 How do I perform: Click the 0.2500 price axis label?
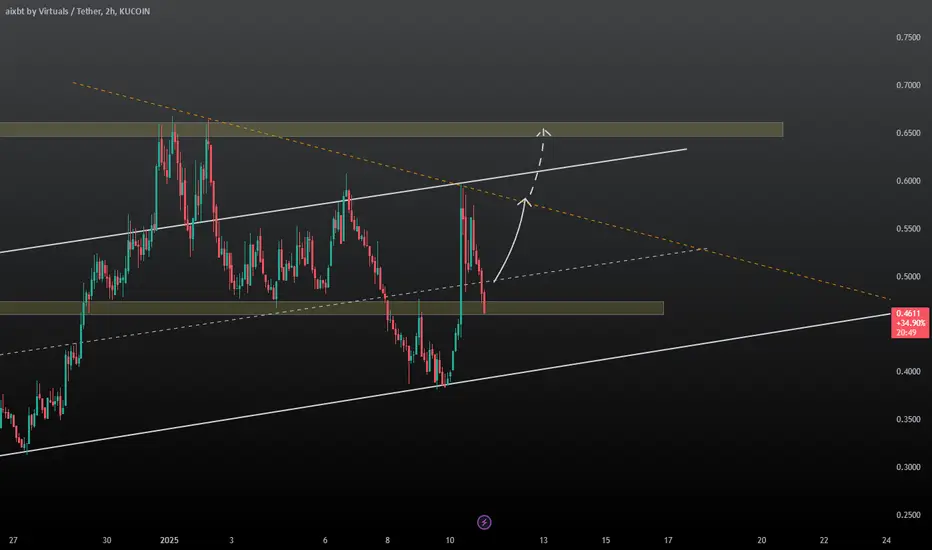tap(908, 515)
